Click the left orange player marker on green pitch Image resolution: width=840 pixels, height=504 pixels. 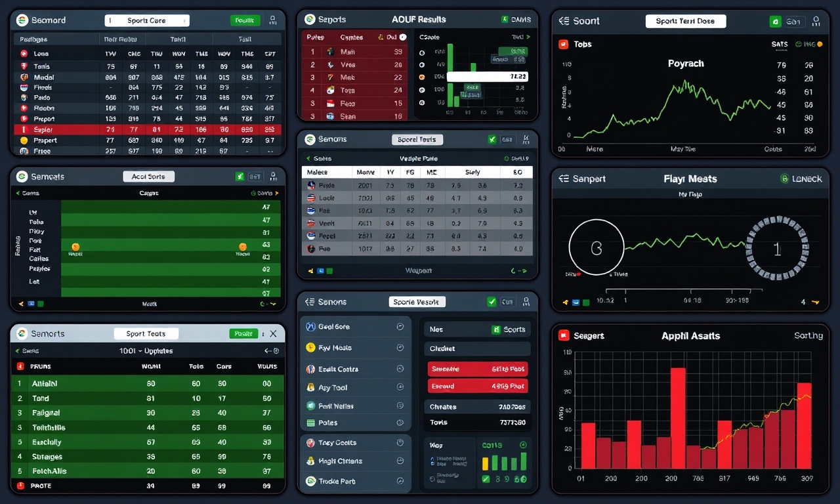point(75,247)
